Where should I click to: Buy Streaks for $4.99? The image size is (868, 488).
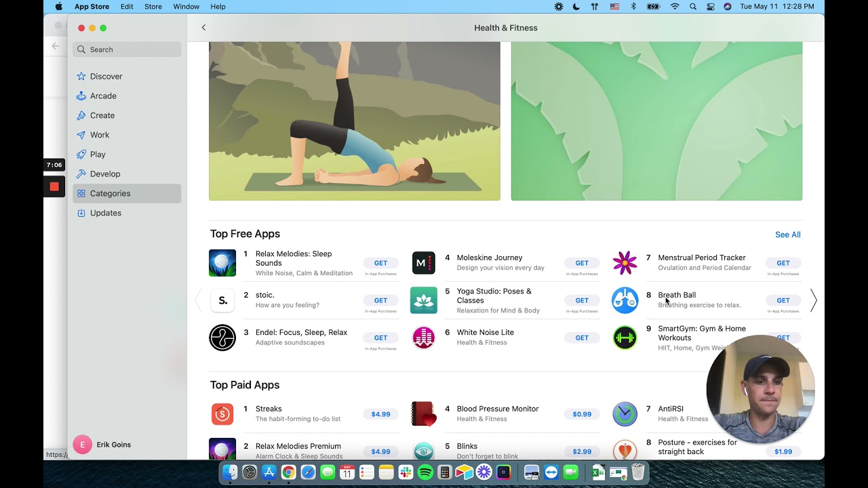(380, 414)
